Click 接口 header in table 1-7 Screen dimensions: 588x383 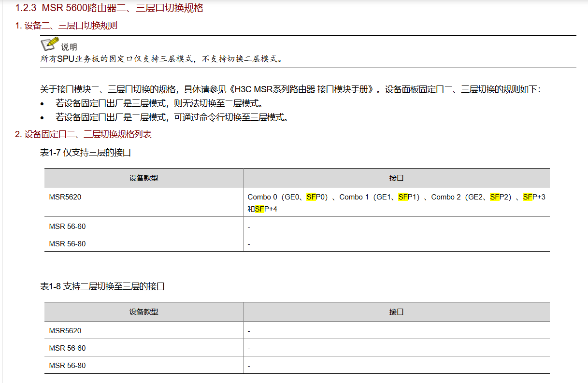(396, 178)
